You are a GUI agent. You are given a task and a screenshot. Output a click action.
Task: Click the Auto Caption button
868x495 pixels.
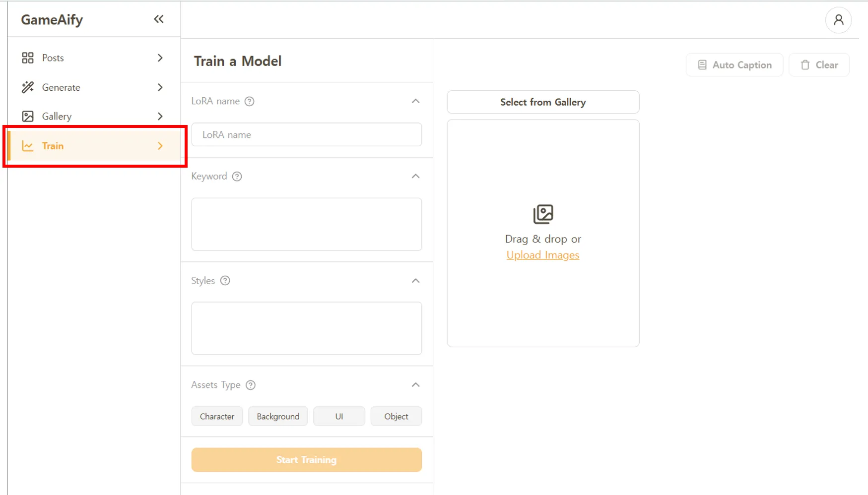click(734, 65)
